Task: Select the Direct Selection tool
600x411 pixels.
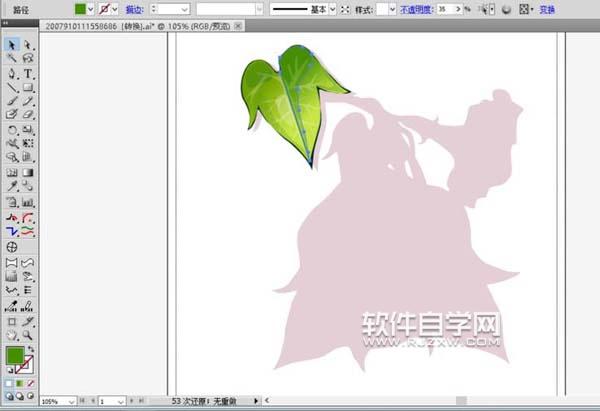Action: click(28, 45)
